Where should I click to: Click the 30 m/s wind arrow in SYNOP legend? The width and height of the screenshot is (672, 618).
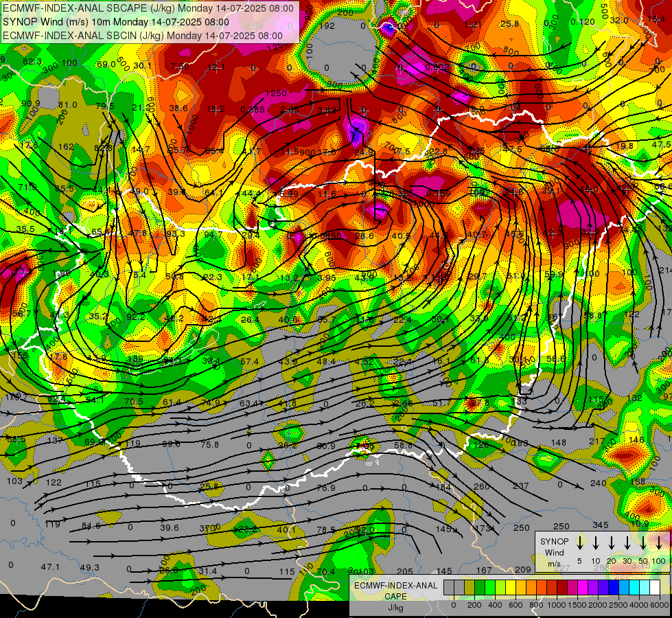(x=627, y=543)
